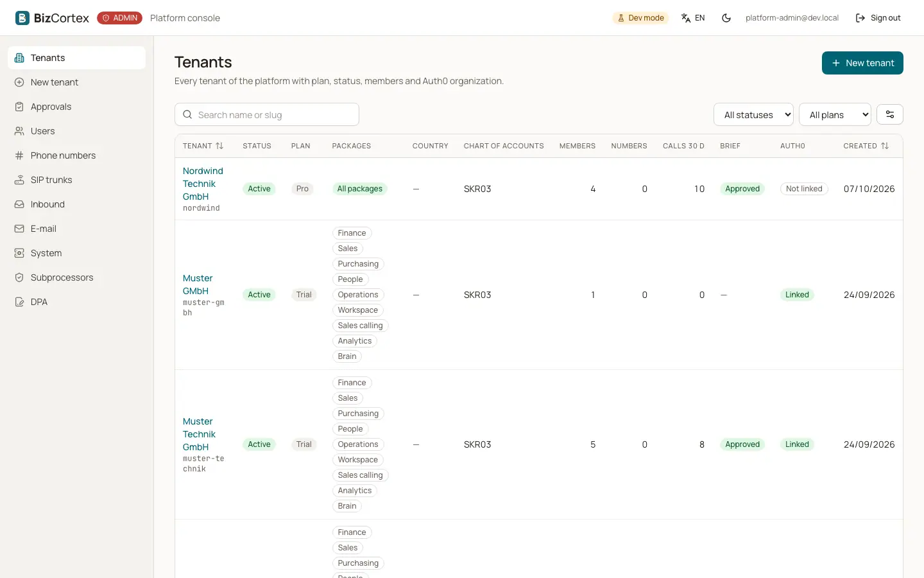Open the filter settings sliders icon

[890, 114]
